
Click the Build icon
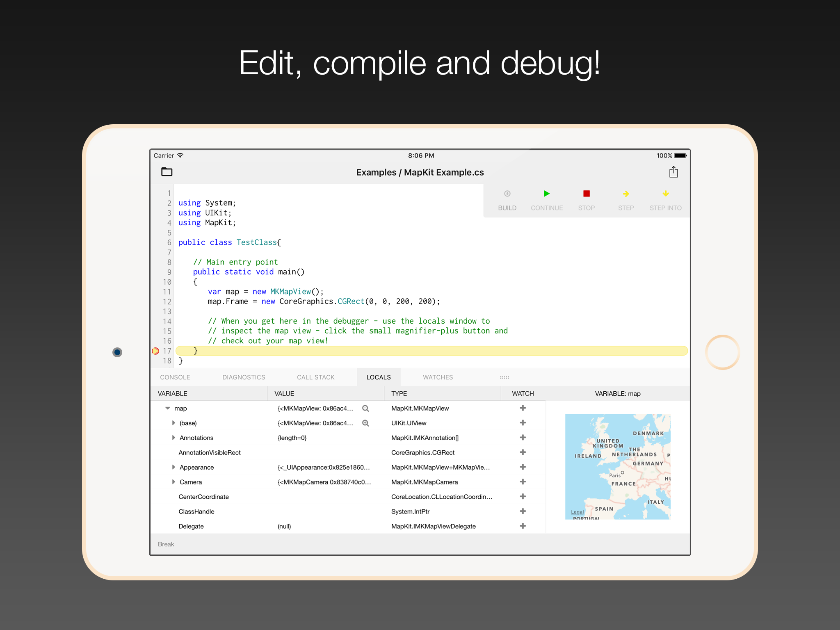click(x=507, y=194)
